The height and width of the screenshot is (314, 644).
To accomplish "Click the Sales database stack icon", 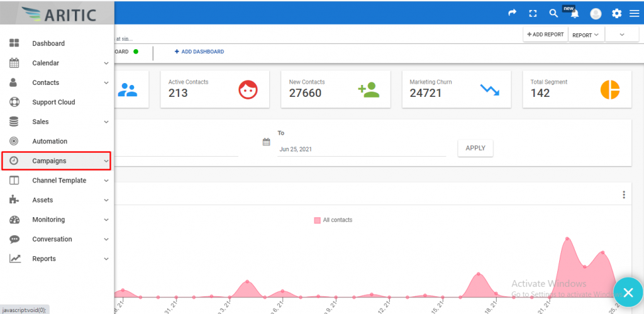I will 14,121.
